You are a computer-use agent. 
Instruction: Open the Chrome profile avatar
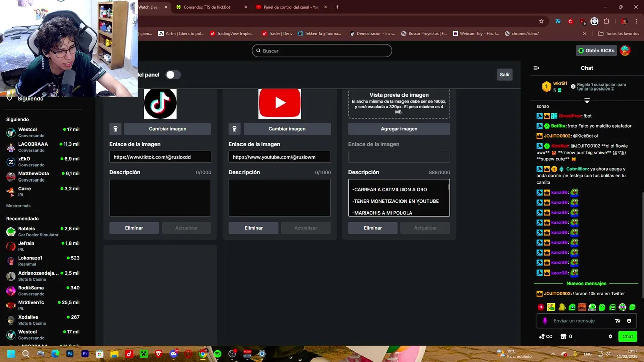[x=624, y=21]
